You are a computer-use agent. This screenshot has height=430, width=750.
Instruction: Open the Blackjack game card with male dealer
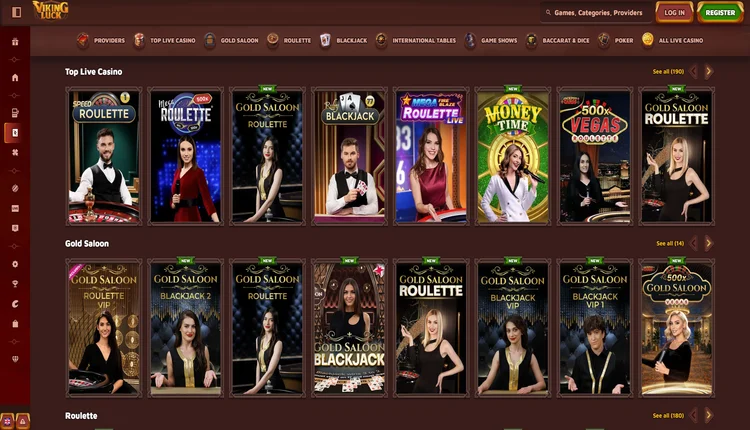pos(349,156)
